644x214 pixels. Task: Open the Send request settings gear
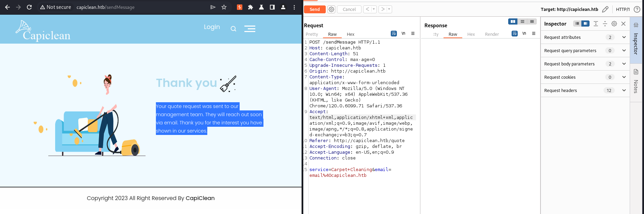pyautogui.click(x=331, y=10)
